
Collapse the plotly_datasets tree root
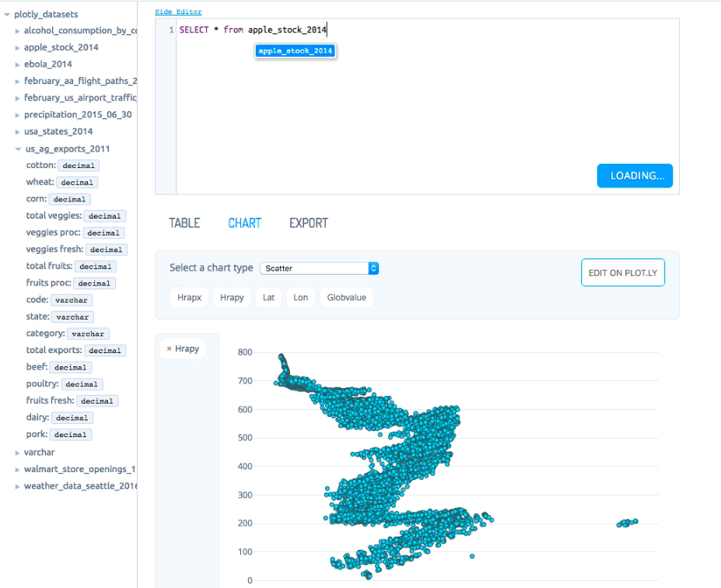(x=7, y=15)
